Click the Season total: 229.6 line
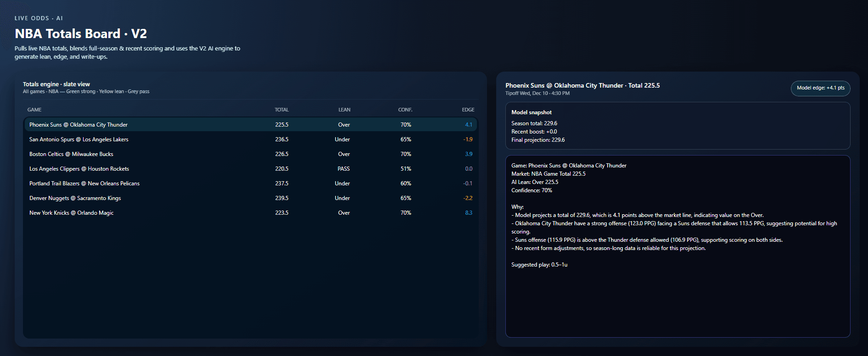The width and height of the screenshot is (868, 356). (534, 123)
